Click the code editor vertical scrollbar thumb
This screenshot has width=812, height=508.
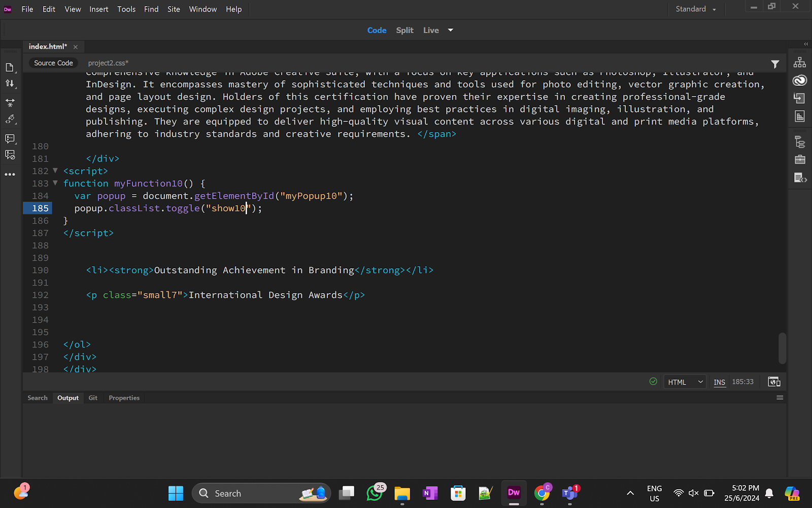[782, 348]
